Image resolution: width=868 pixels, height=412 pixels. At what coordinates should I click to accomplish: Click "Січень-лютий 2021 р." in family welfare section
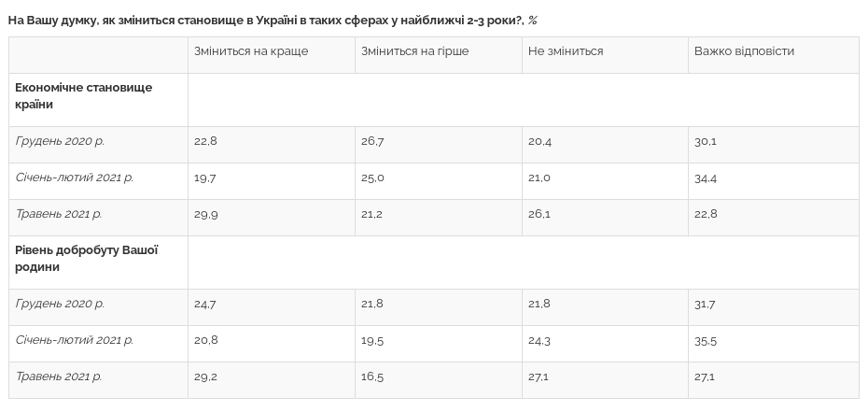(75, 340)
